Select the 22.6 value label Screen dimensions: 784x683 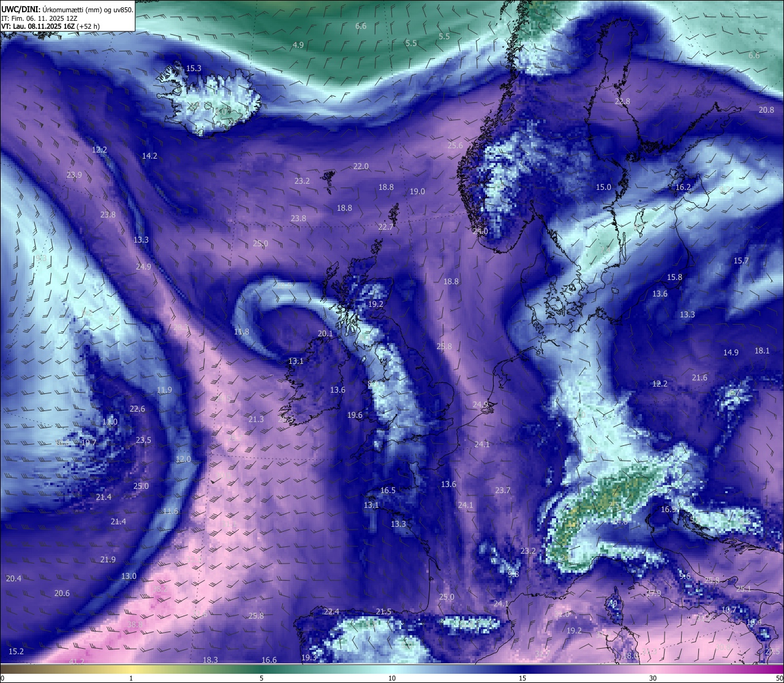coord(137,409)
